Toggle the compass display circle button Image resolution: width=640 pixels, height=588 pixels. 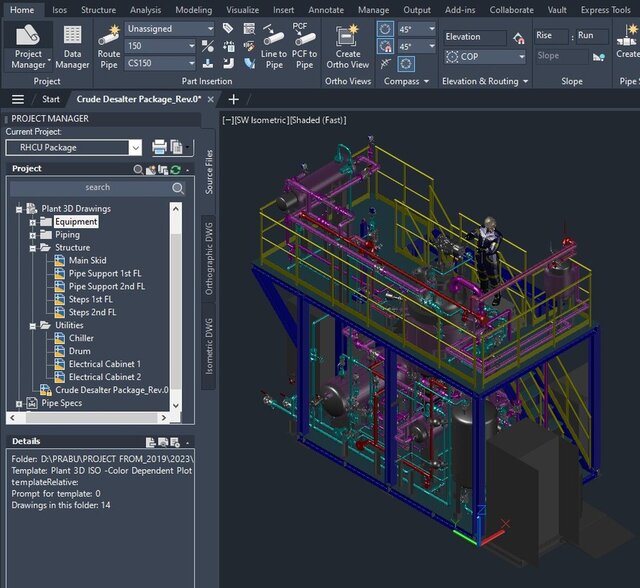pos(406,64)
